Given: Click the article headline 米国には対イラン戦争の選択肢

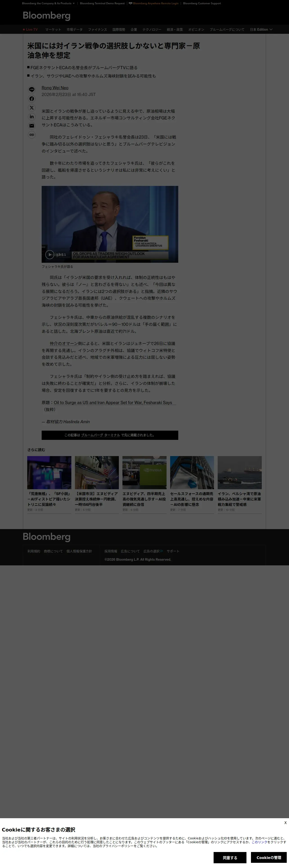Looking at the screenshot, I should tap(114, 50).
